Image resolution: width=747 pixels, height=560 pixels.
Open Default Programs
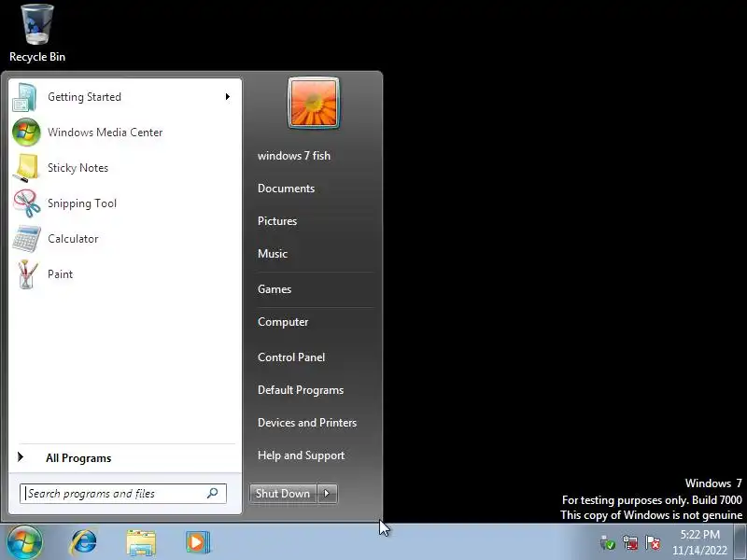click(301, 390)
